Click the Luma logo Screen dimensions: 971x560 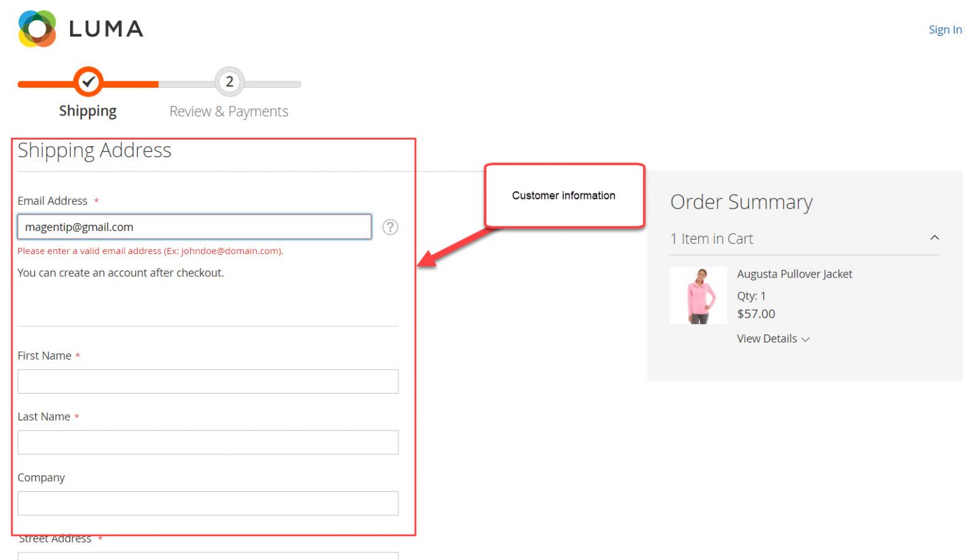(82, 28)
